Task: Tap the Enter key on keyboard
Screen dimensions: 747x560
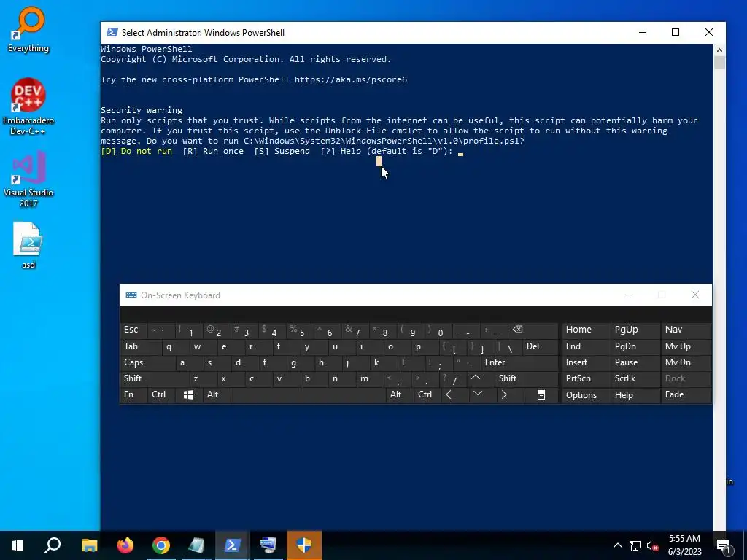Action: point(519,362)
